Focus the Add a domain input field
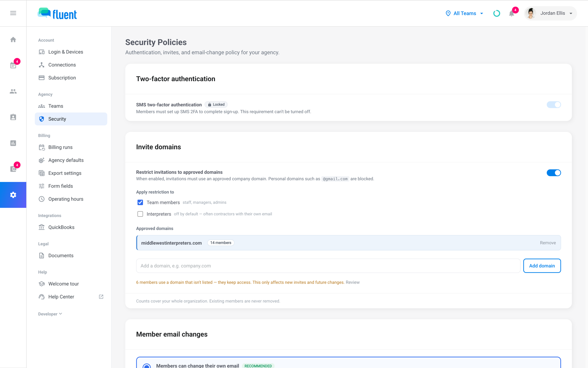 point(328,266)
